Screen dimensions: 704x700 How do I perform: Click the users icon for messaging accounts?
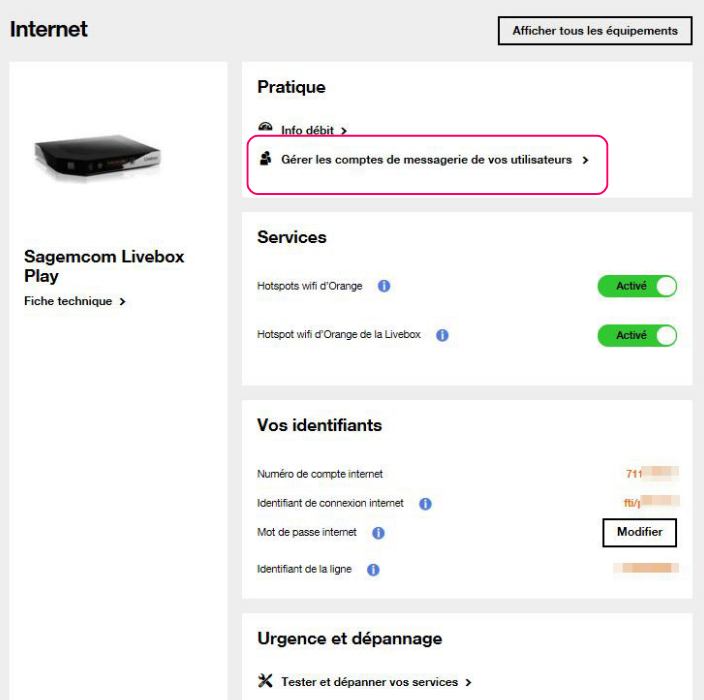pyautogui.click(x=265, y=159)
